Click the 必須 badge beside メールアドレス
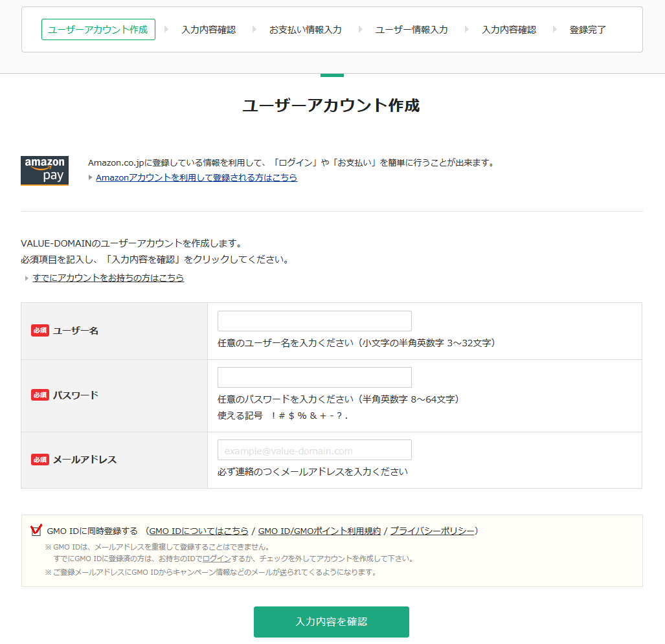Image resolution: width=665 pixels, height=644 pixels. [x=40, y=460]
